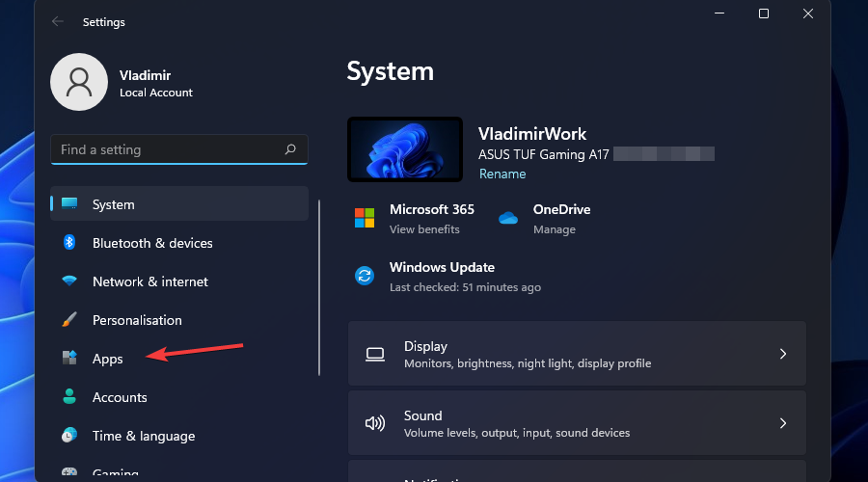Expand Display settings chevron
Image resolution: width=868 pixels, height=482 pixels.
pos(783,354)
